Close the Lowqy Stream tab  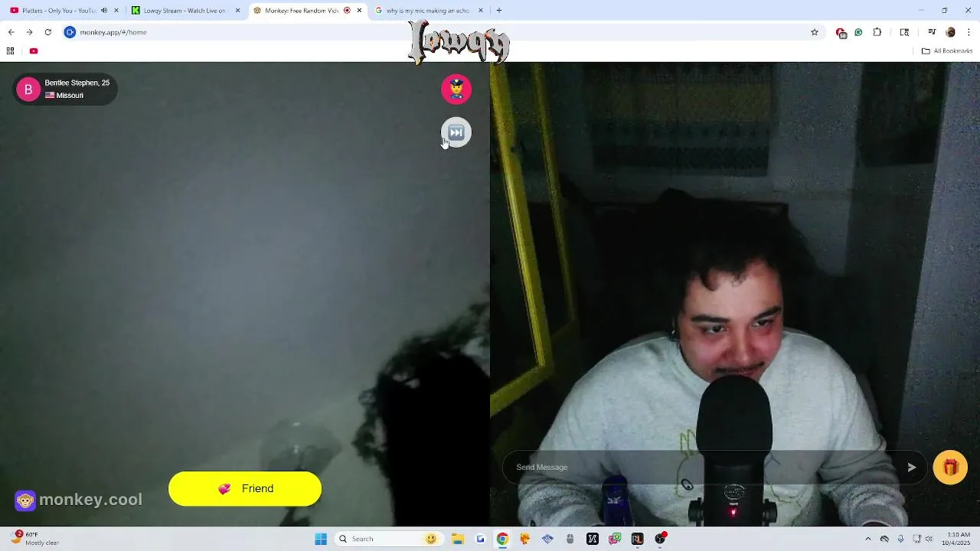click(x=237, y=11)
